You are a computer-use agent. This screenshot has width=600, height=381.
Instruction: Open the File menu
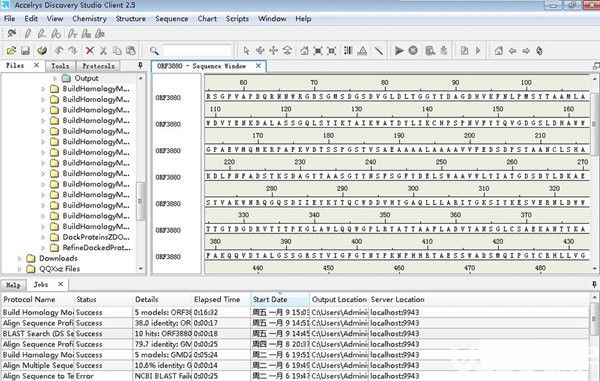(x=10, y=19)
